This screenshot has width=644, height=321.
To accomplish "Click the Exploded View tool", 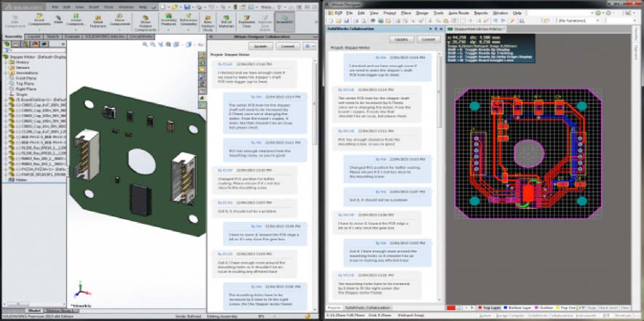I will pos(247,21).
